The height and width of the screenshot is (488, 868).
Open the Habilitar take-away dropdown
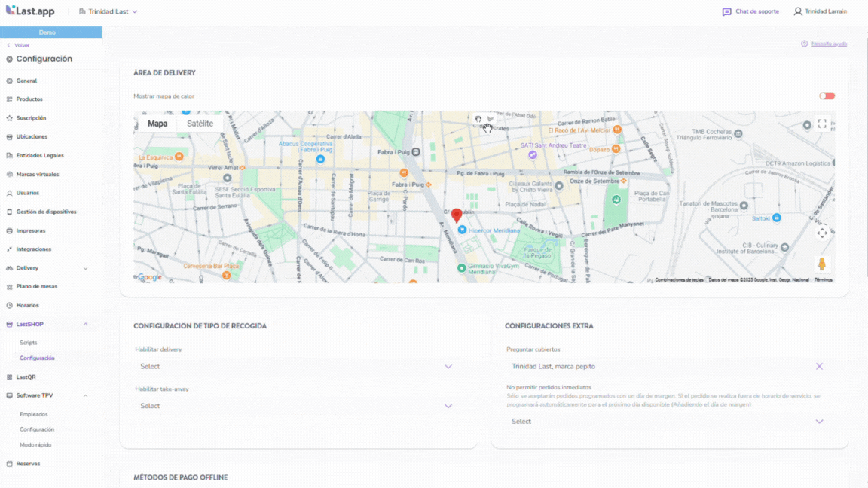(x=297, y=406)
